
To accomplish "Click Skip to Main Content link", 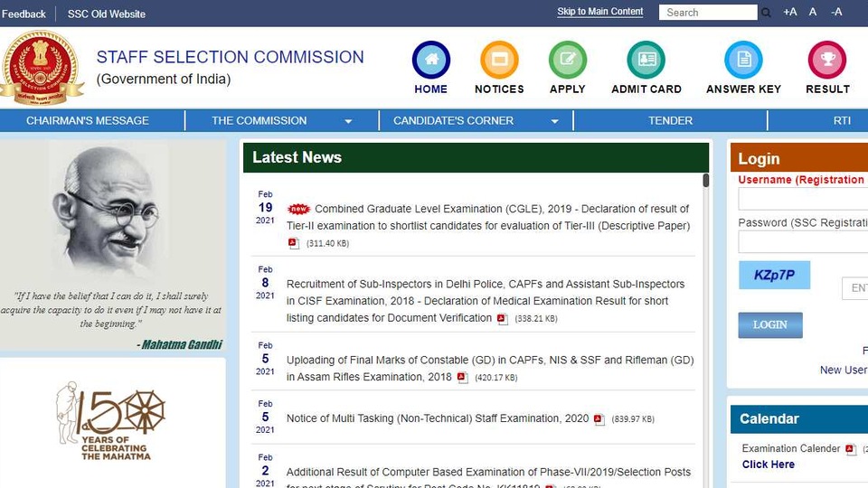I will point(600,12).
